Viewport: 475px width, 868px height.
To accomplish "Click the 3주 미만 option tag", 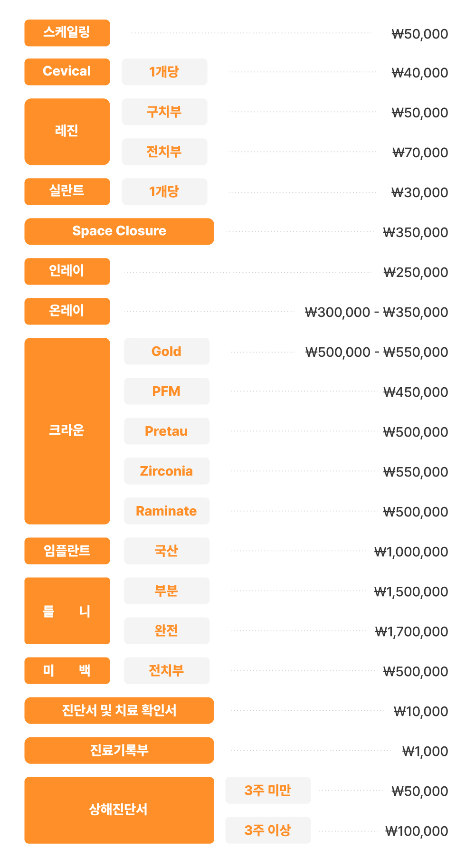I will 268,790.
